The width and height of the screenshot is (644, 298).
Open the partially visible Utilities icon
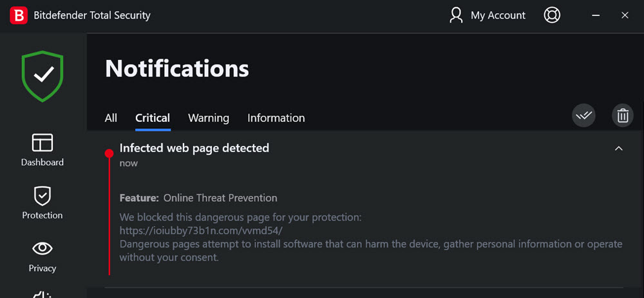click(43, 294)
